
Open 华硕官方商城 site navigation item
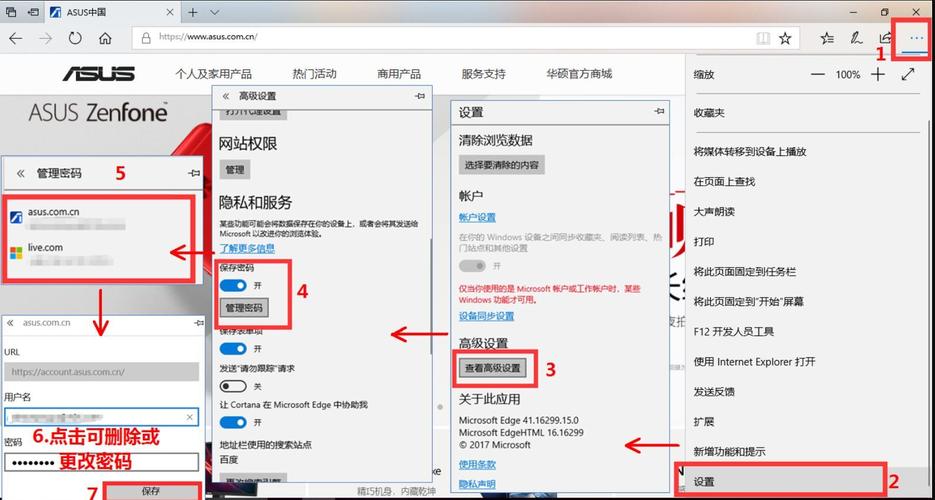click(x=580, y=74)
